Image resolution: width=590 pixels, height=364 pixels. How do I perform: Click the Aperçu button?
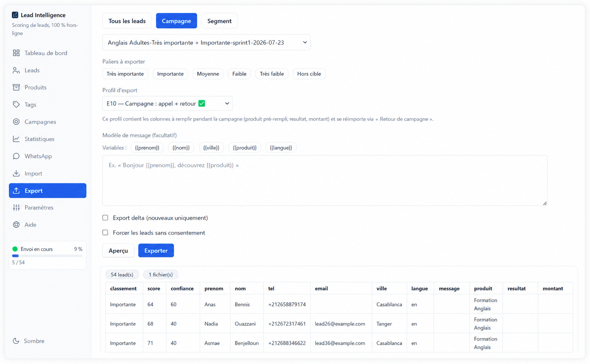(118, 251)
